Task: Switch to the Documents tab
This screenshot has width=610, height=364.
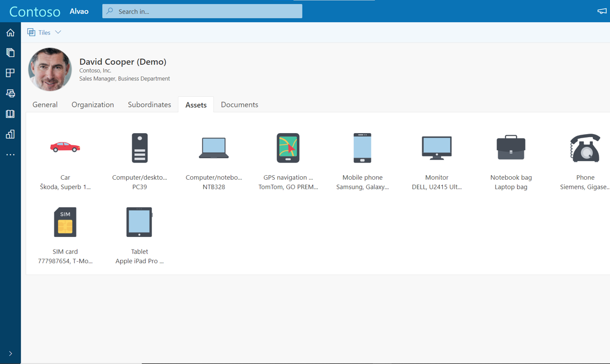Action: 240,105
